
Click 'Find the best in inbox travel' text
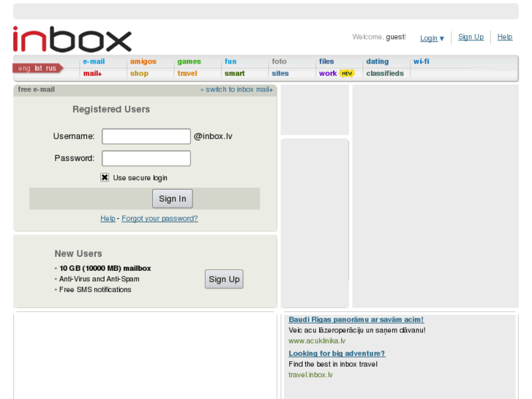333,364
